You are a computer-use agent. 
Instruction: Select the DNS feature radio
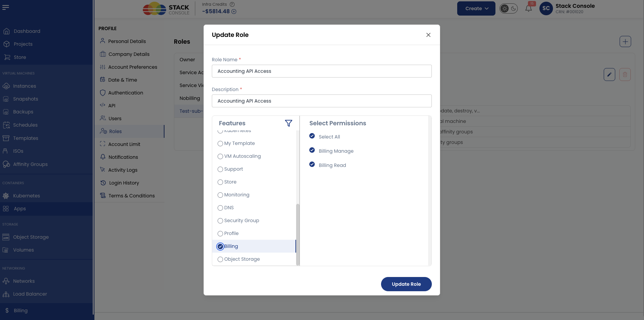click(x=220, y=208)
